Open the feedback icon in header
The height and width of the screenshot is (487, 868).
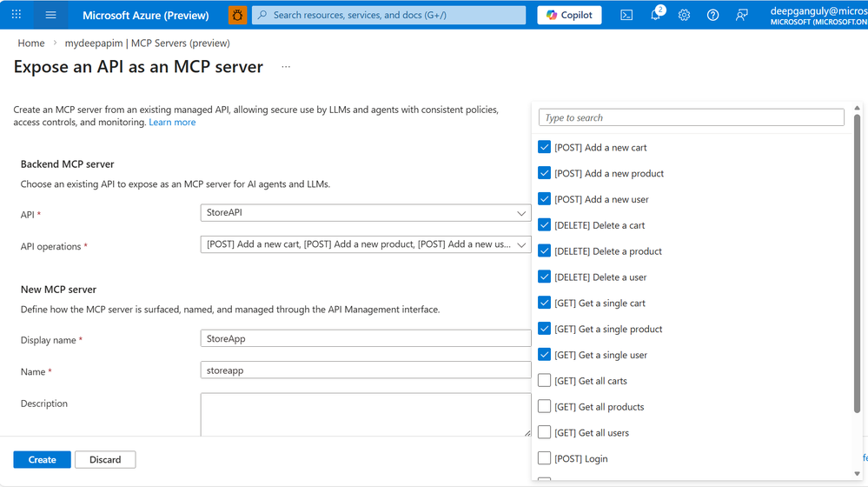[x=742, y=15]
